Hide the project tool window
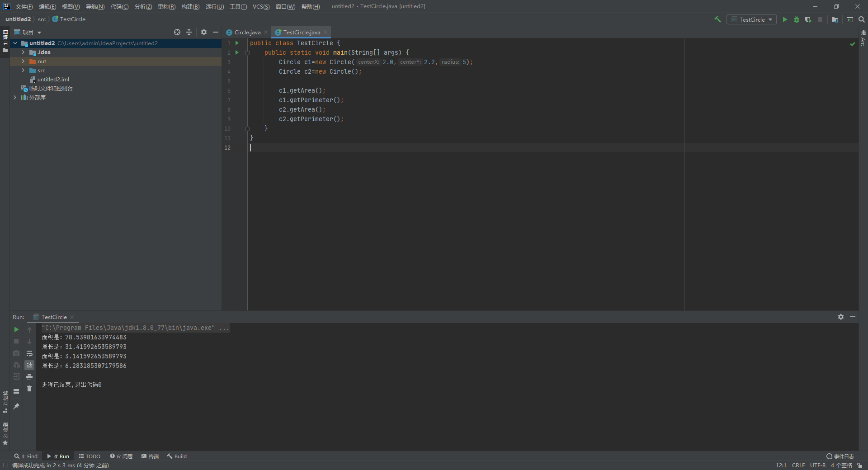The height and width of the screenshot is (470, 868). [216, 32]
